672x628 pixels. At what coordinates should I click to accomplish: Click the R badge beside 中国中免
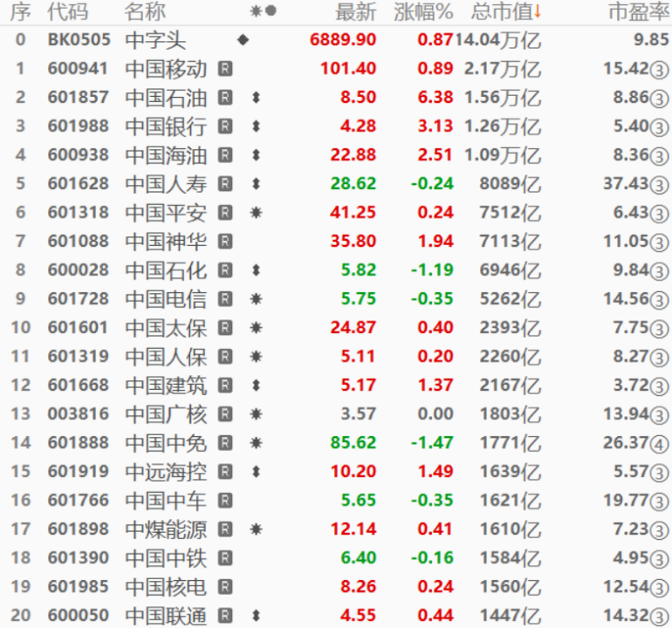pos(225,443)
